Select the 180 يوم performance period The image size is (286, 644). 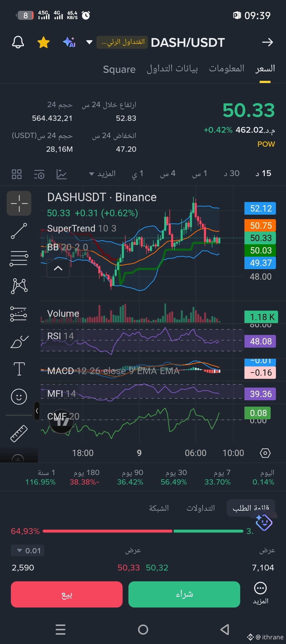pos(85,477)
